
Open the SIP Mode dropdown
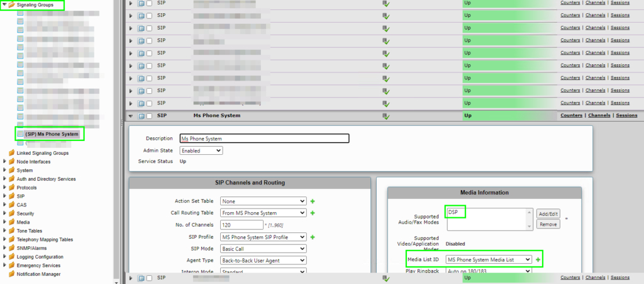coord(264,249)
